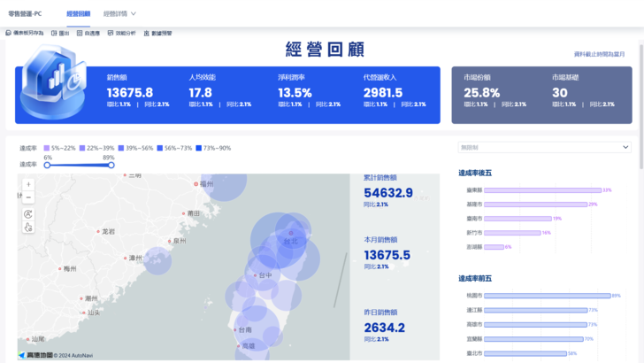Click the 匯出 export toolbar icon
This screenshot has height=363, width=644.
click(54, 33)
